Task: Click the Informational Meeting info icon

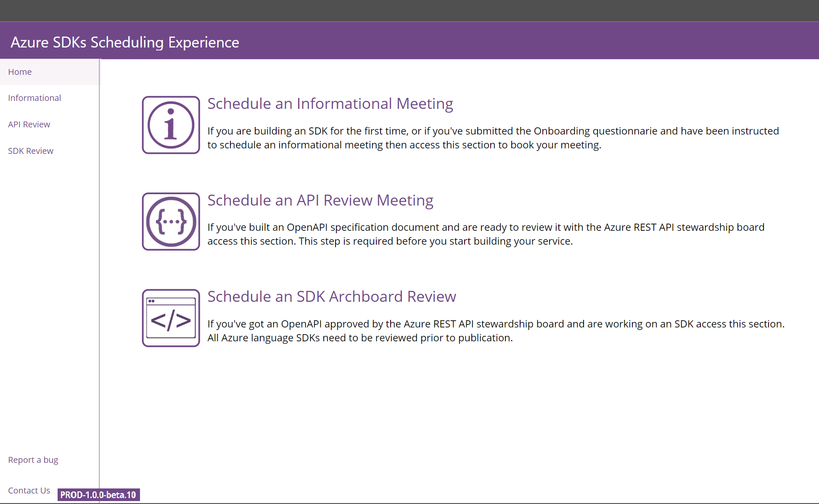Action: click(x=171, y=125)
